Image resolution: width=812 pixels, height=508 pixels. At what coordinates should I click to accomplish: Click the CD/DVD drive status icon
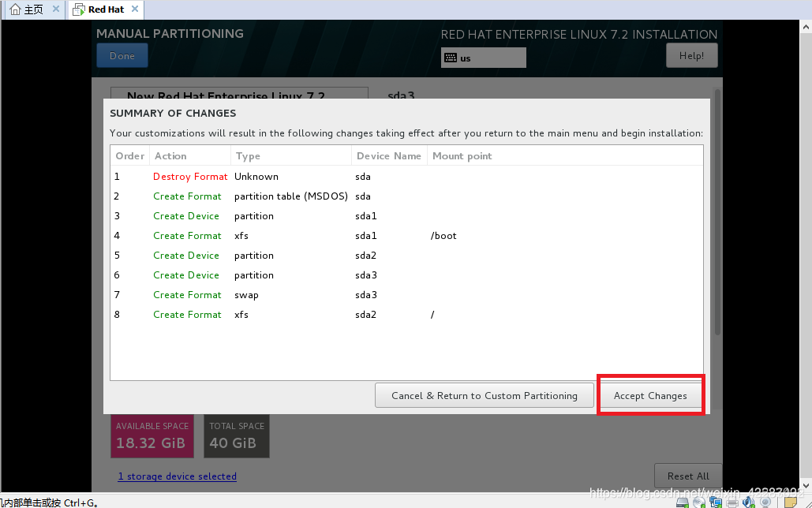point(699,502)
